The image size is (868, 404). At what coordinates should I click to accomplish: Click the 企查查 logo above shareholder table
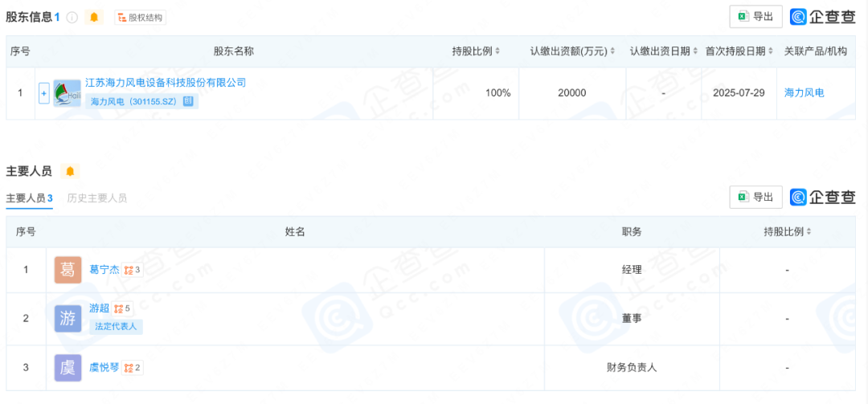click(823, 17)
